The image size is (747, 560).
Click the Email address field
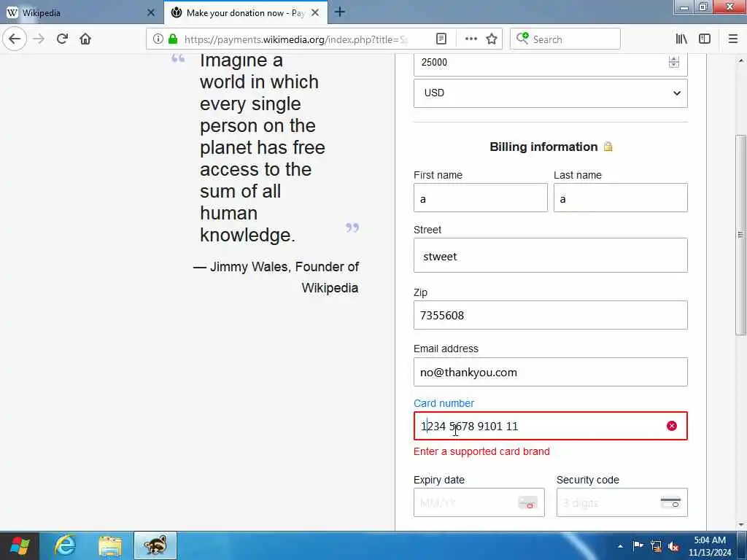tap(550, 372)
